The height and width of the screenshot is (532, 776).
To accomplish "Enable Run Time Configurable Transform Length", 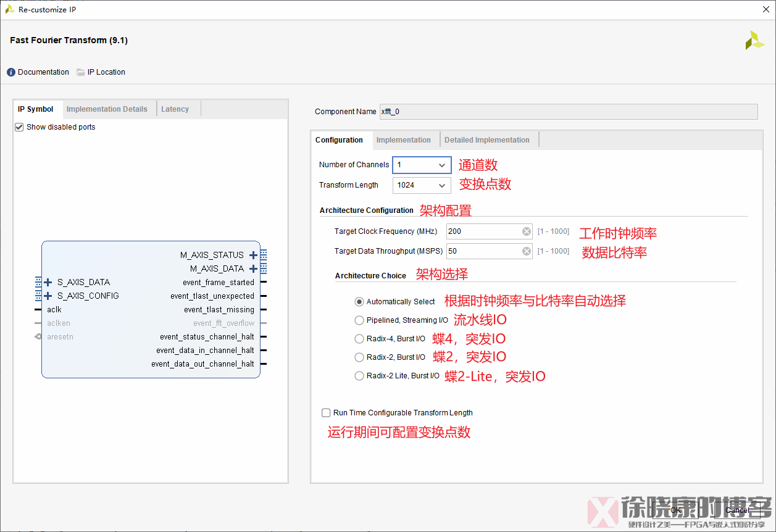I will point(325,412).
